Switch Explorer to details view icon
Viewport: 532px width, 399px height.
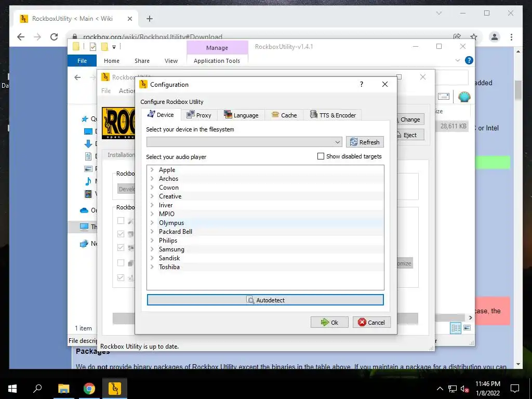tap(456, 328)
